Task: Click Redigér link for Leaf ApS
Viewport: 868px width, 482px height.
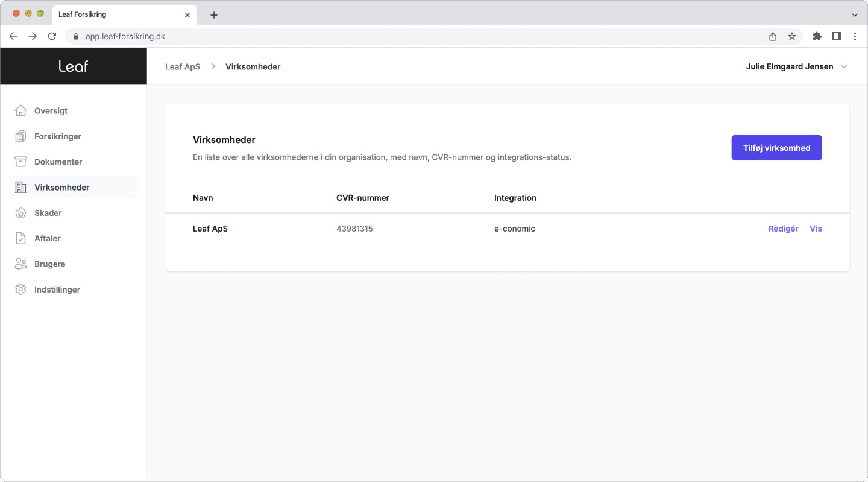Action: click(783, 229)
